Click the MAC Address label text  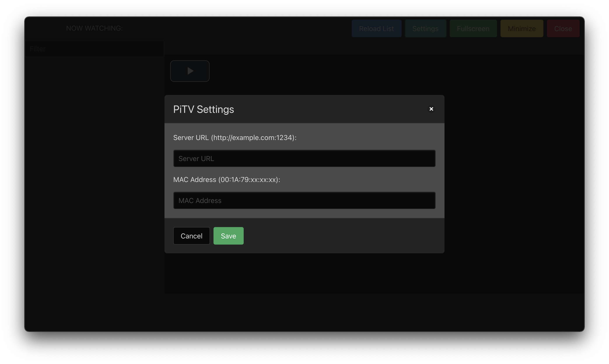point(227,180)
